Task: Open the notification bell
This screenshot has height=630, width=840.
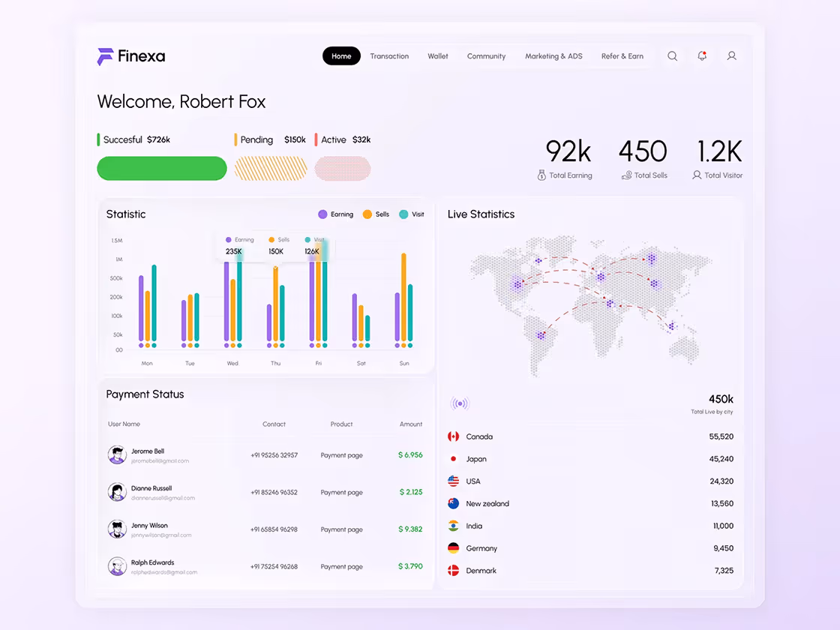Action: coord(701,55)
